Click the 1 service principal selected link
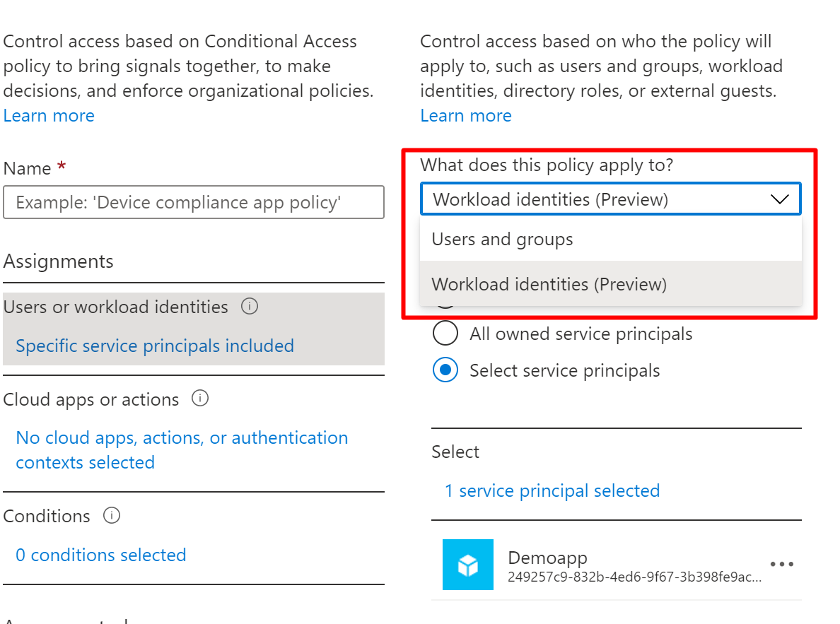This screenshot has height=624, width=840. pos(552,491)
